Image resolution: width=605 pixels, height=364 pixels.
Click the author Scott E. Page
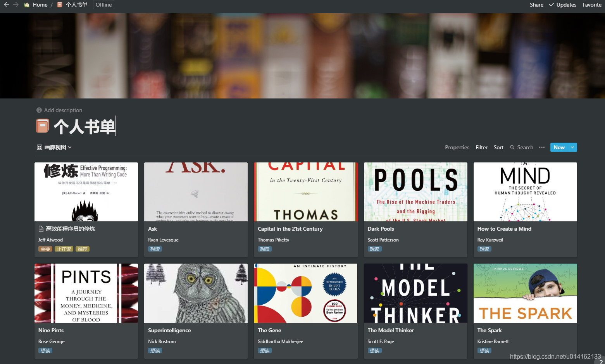tap(381, 342)
